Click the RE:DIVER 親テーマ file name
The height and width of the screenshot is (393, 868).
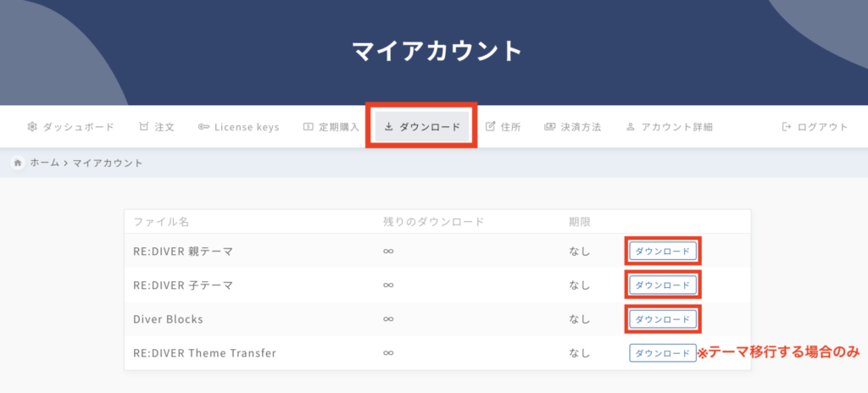click(183, 252)
